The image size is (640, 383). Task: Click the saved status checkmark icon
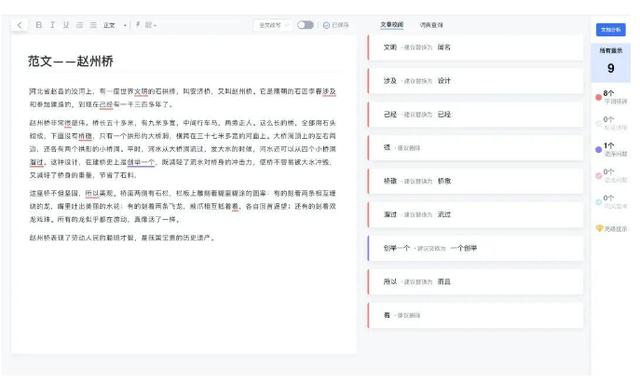[326, 25]
